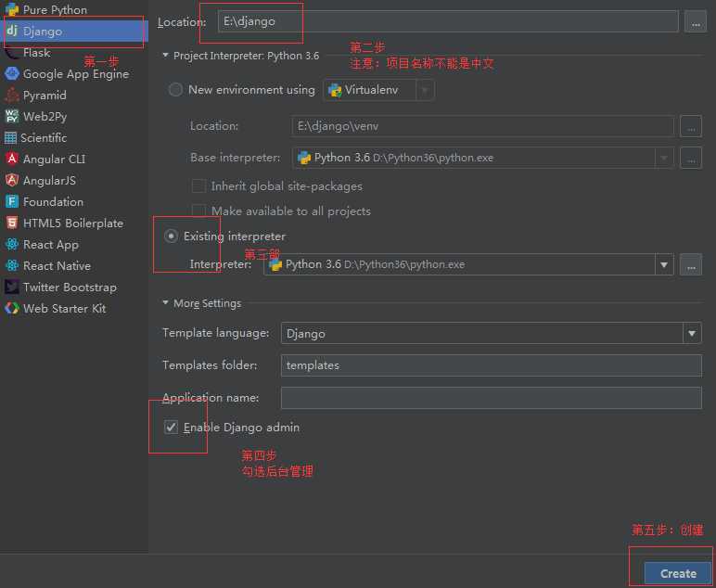
Task: Toggle Inherit global site-packages checkbox
Action: [198, 186]
